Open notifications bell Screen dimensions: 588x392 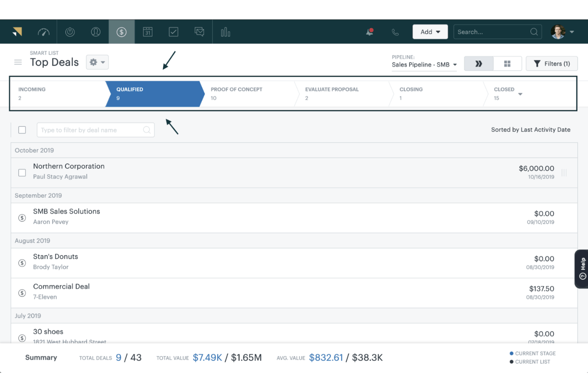369,32
